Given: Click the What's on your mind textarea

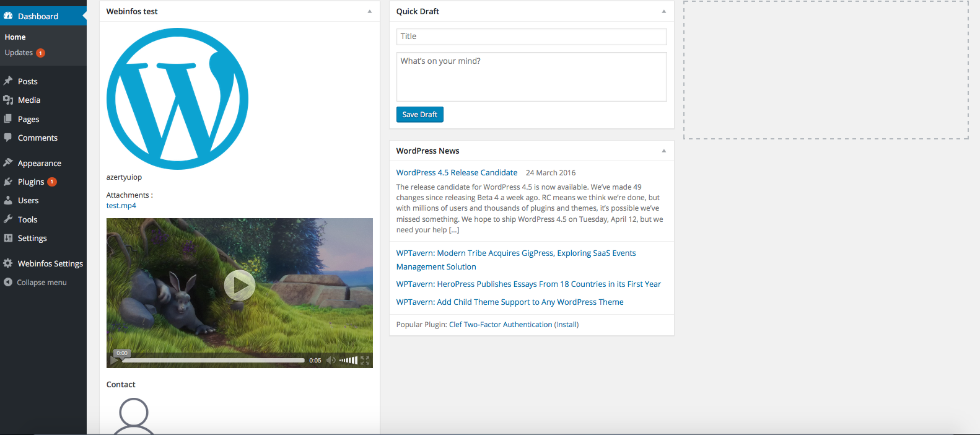Looking at the screenshot, I should (x=532, y=77).
